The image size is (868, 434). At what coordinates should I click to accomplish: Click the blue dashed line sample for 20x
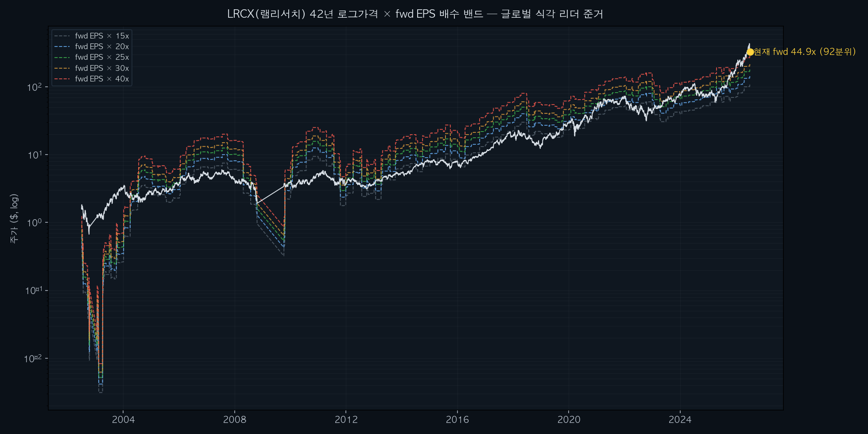[x=62, y=46]
